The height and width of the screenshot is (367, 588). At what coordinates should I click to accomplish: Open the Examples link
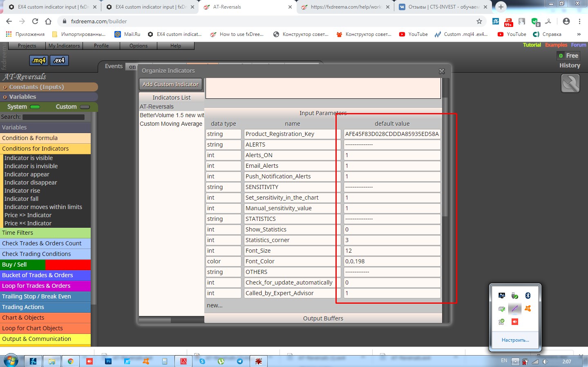coord(556,45)
